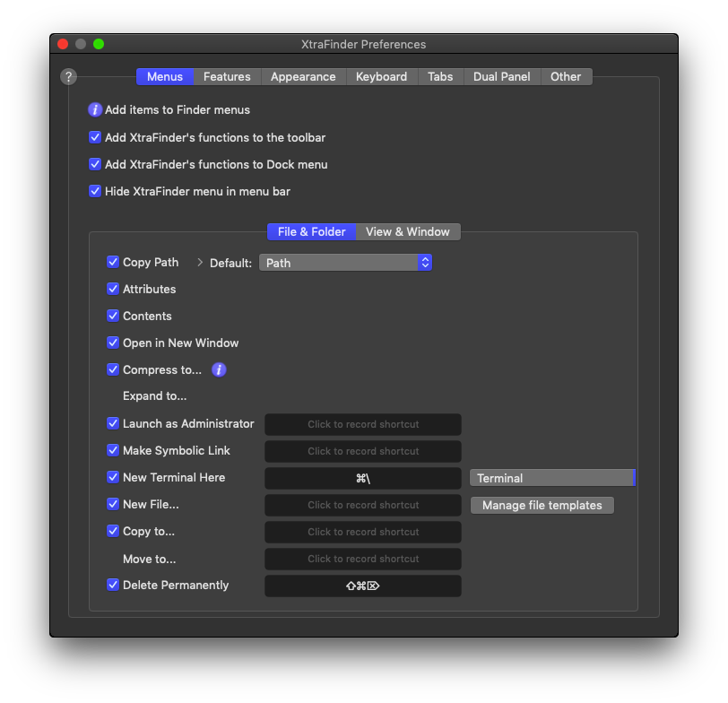
Task: Toggle the Delete Permanently checkbox
Action: [x=113, y=586]
